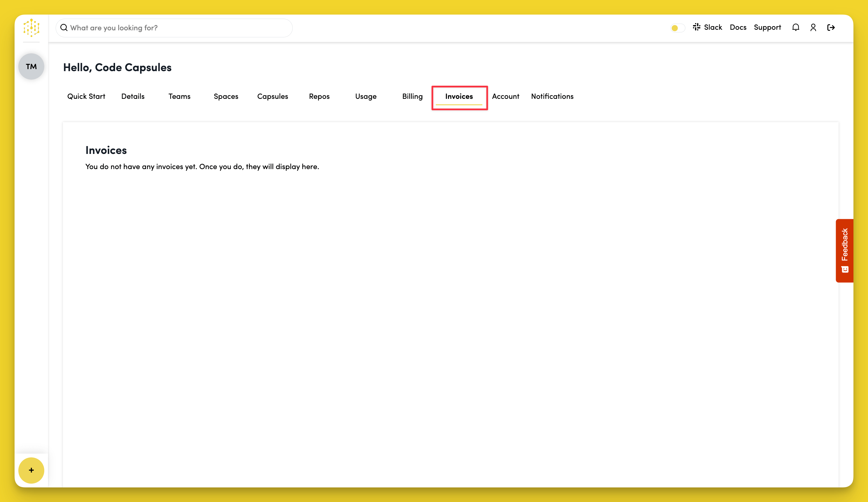Open notifications via the bell icon
Viewport: 868px width, 502px height.
(796, 27)
